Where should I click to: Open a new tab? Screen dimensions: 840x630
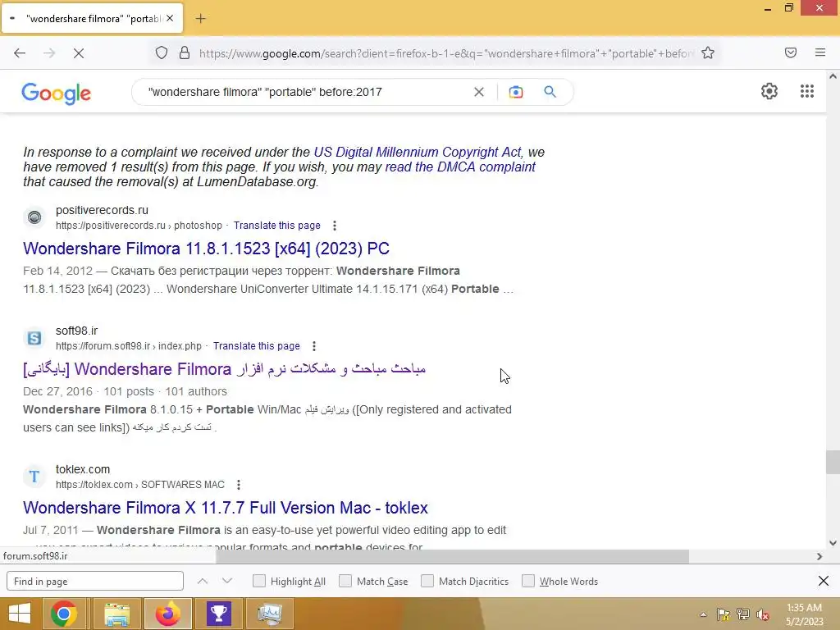pyautogui.click(x=200, y=19)
